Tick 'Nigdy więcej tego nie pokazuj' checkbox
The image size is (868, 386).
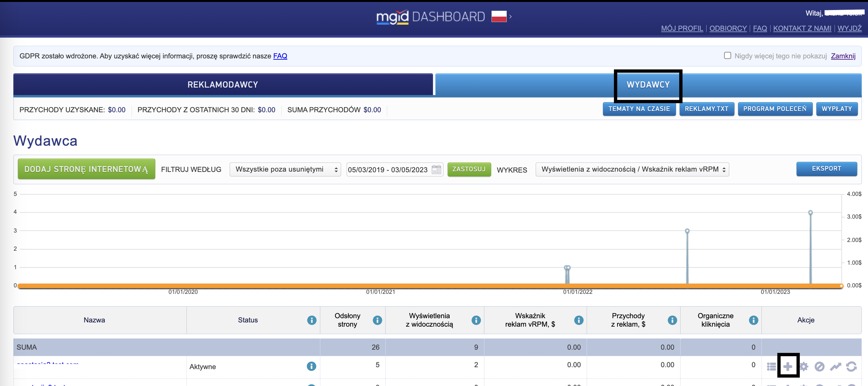(x=727, y=55)
